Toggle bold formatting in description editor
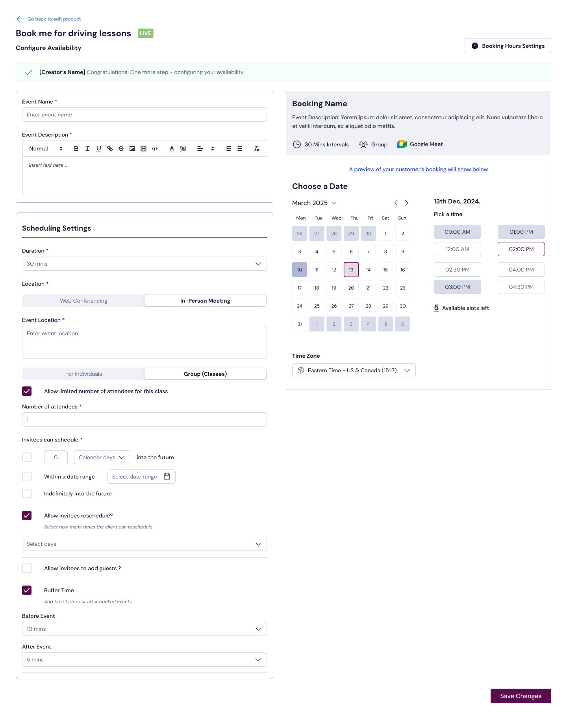Viewport: 567px width, 728px height. [x=76, y=149]
